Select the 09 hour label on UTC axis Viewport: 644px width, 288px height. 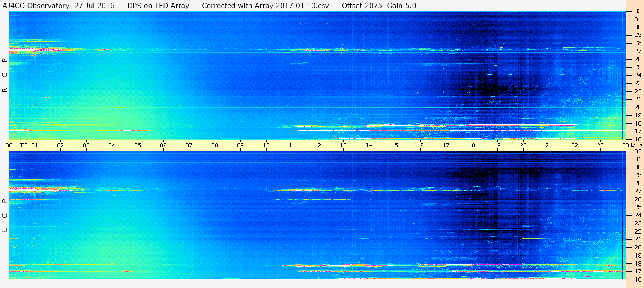(x=240, y=146)
